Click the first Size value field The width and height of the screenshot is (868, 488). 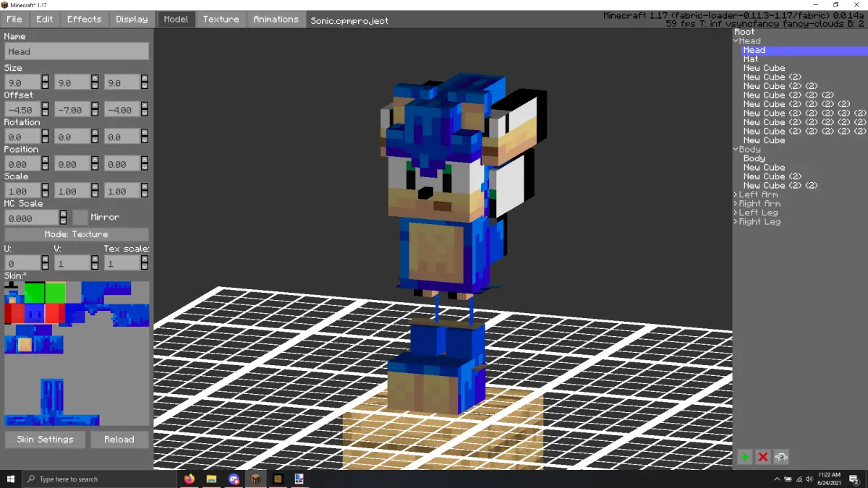pos(22,82)
